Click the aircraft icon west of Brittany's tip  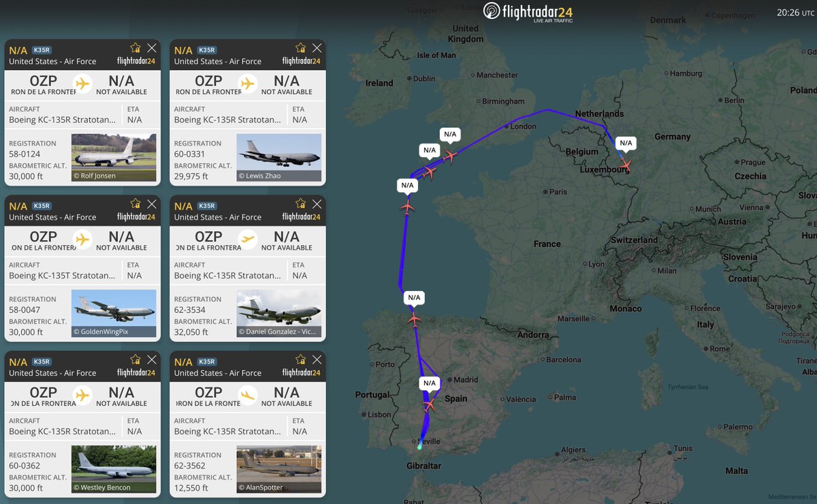coord(407,206)
